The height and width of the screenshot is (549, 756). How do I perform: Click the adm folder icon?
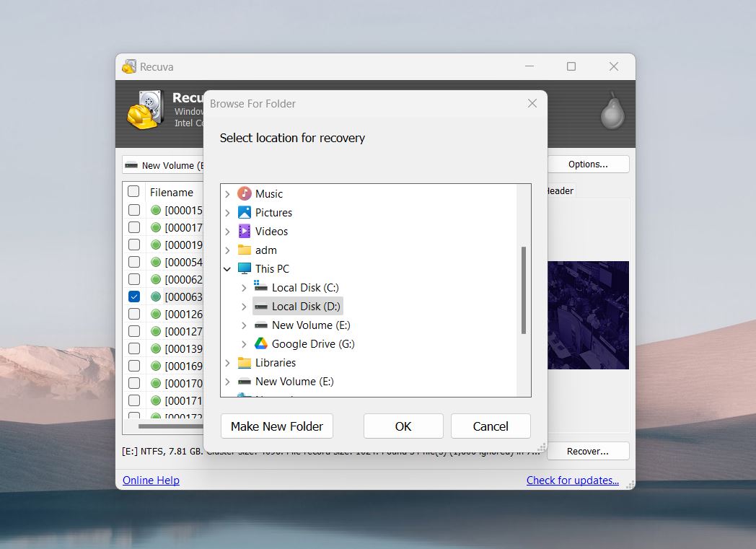[x=245, y=250]
